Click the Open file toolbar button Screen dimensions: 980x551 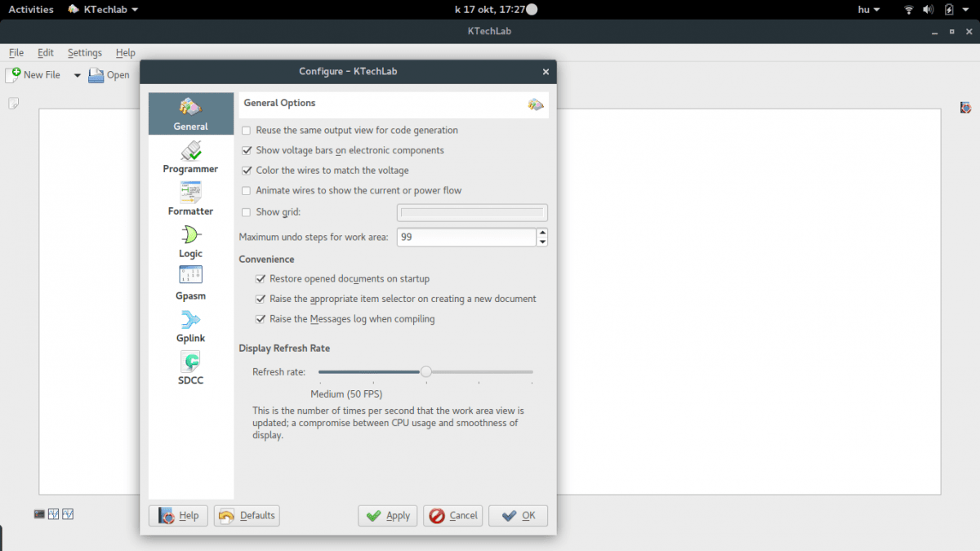(x=109, y=75)
